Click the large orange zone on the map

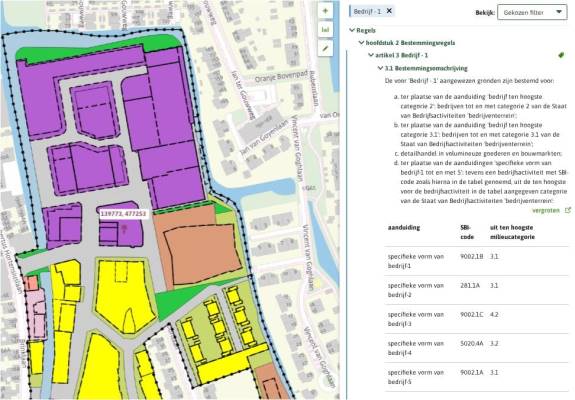pos(202,253)
